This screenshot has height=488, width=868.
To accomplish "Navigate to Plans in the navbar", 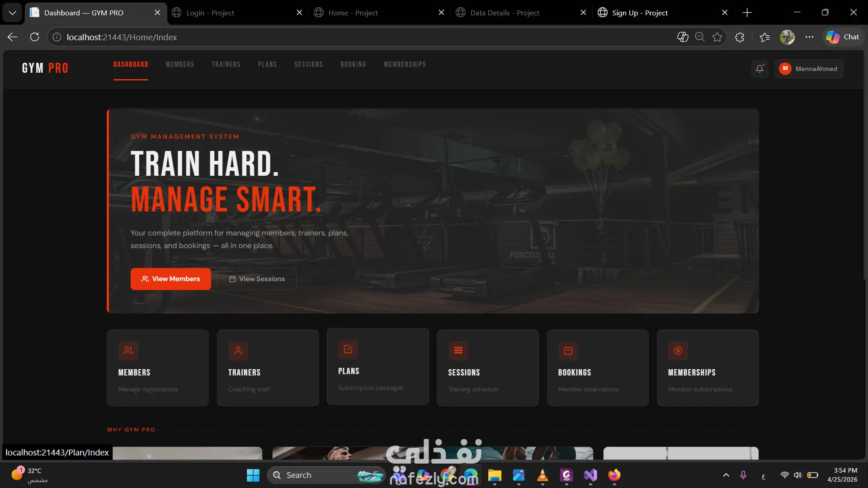I will [x=268, y=65].
